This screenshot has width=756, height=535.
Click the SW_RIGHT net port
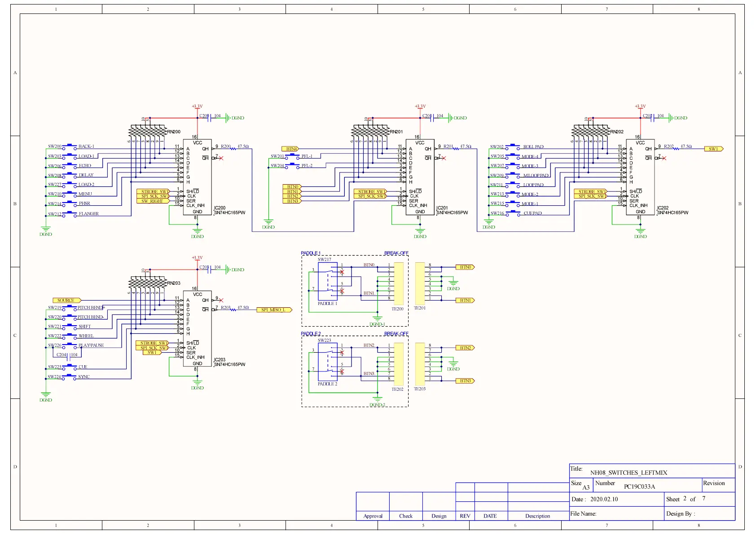tap(153, 201)
